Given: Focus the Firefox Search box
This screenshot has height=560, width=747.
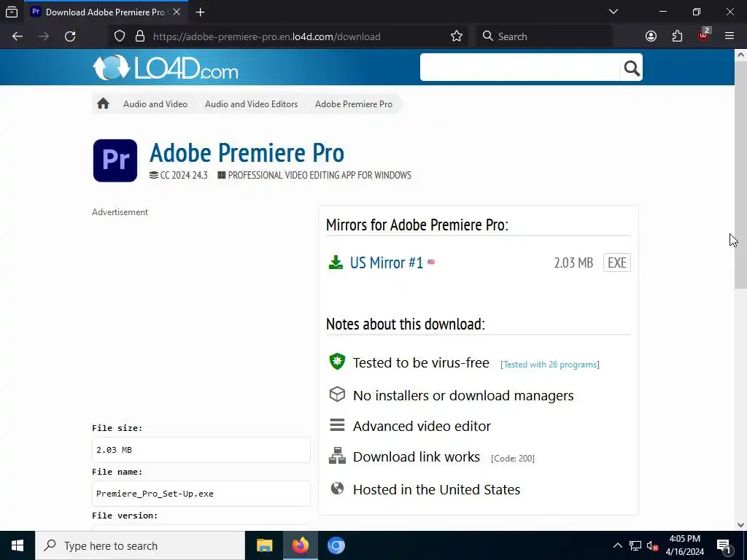Looking at the screenshot, I should (x=543, y=36).
